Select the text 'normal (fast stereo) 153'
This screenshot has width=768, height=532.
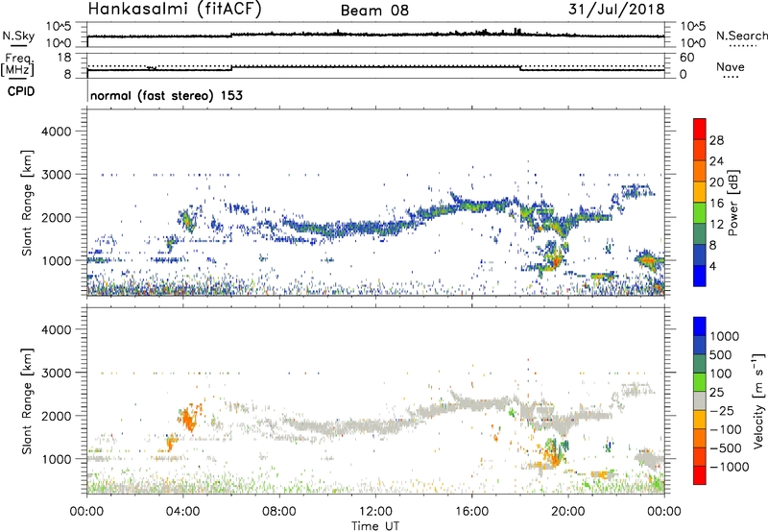click(x=166, y=95)
